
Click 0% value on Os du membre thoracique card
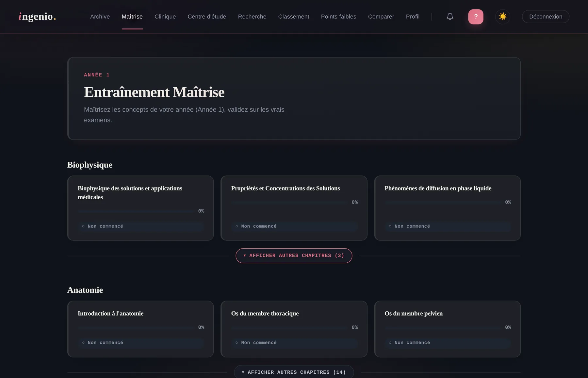pyautogui.click(x=355, y=327)
